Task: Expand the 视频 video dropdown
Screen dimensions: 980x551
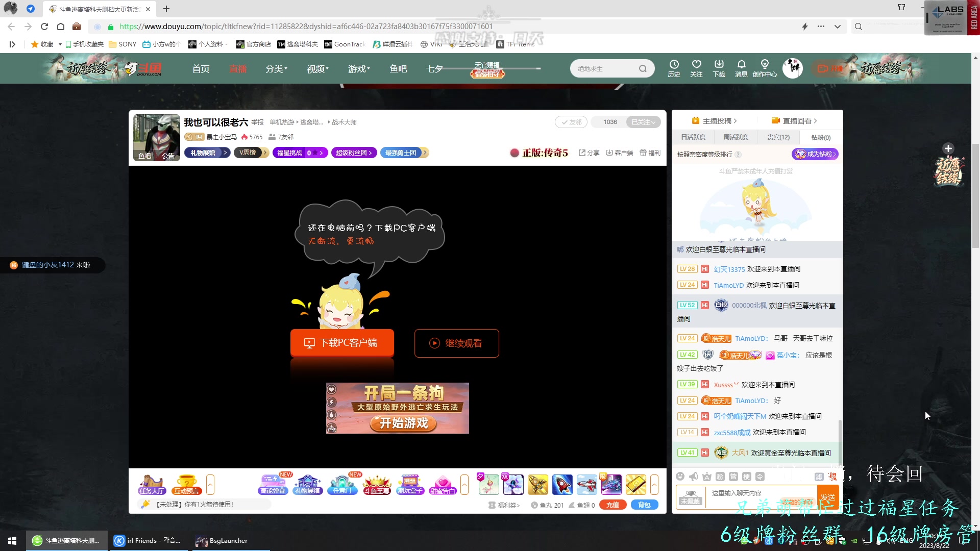Action: (317, 68)
